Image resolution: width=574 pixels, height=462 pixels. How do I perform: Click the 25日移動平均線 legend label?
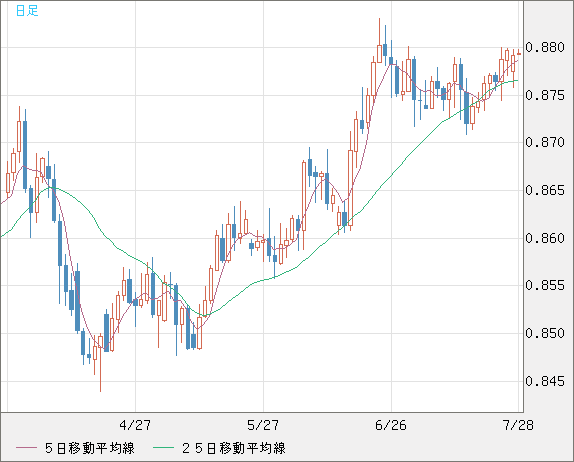[x=234, y=448]
